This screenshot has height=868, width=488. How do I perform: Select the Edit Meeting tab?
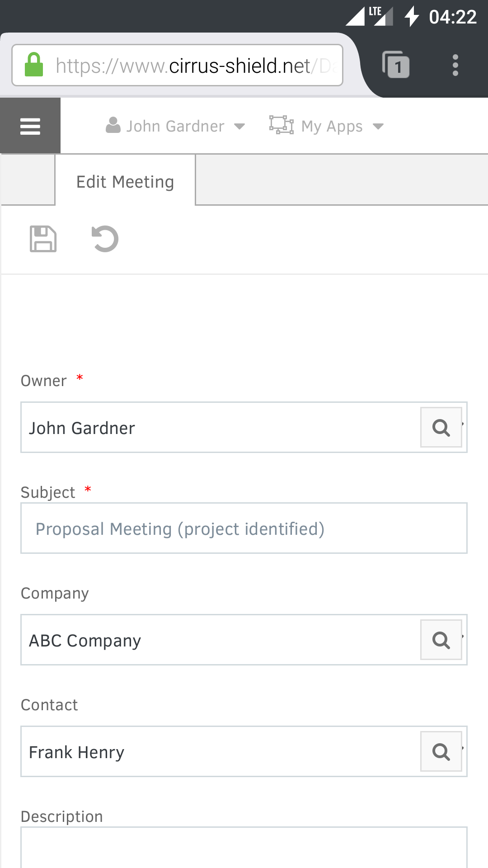click(125, 182)
